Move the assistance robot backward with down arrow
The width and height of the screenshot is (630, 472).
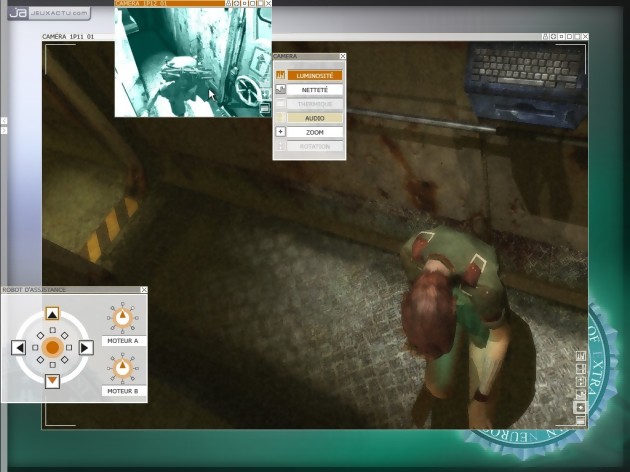pyautogui.click(x=52, y=381)
